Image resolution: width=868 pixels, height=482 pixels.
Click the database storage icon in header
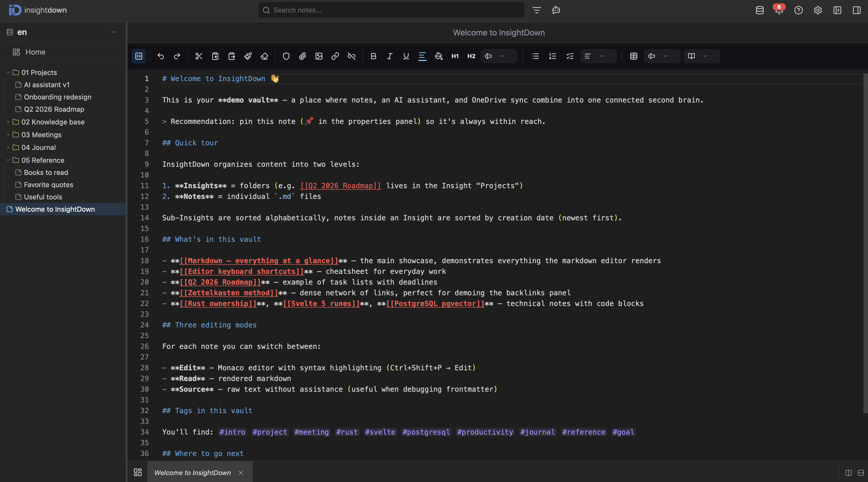pyautogui.click(x=760, y=10)
